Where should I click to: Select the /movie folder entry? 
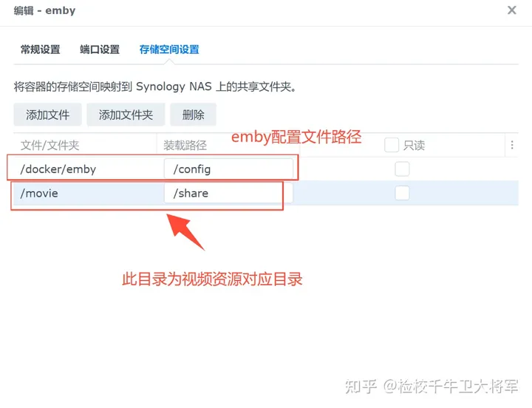pyautogui.click(x=39, y=193)
